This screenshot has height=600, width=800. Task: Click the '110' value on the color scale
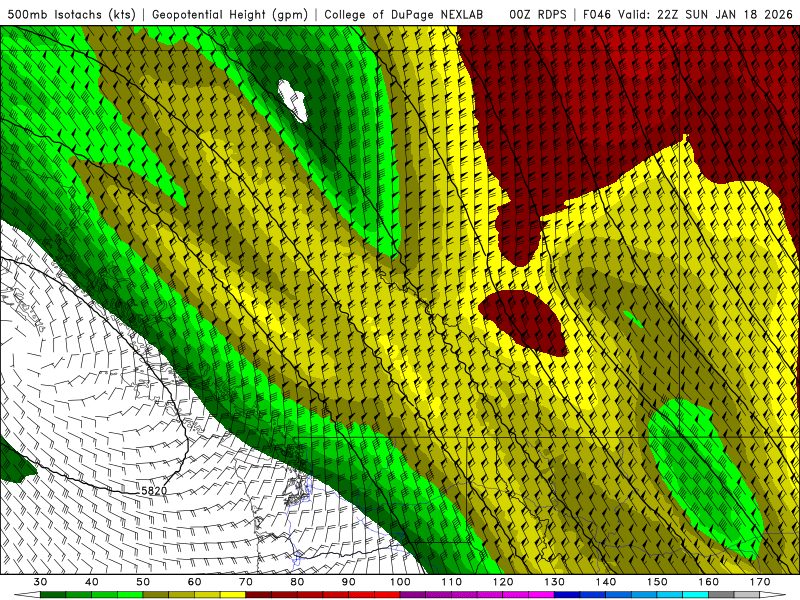[452, 582]
